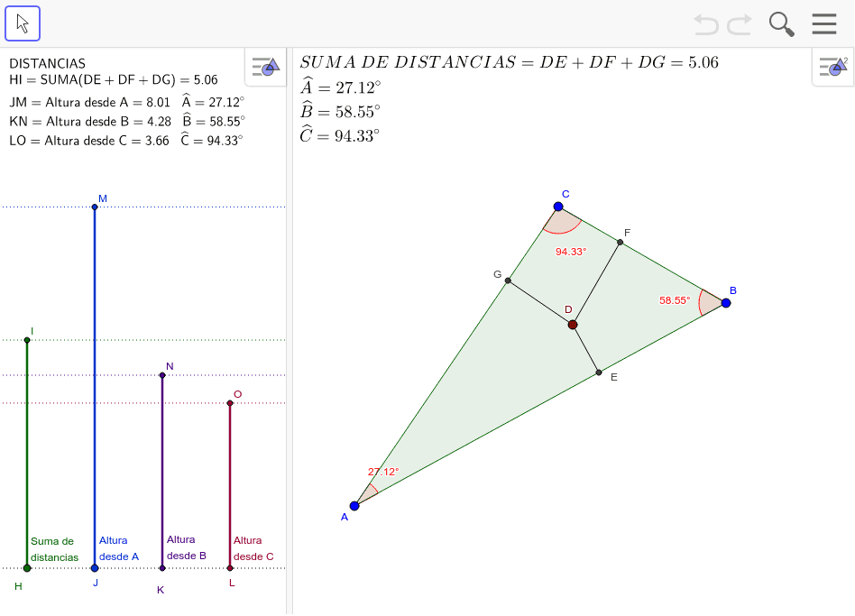Click the Redo arrow
Screen dimensions: 855x616
pyautogui.click(x=740, y=24)
